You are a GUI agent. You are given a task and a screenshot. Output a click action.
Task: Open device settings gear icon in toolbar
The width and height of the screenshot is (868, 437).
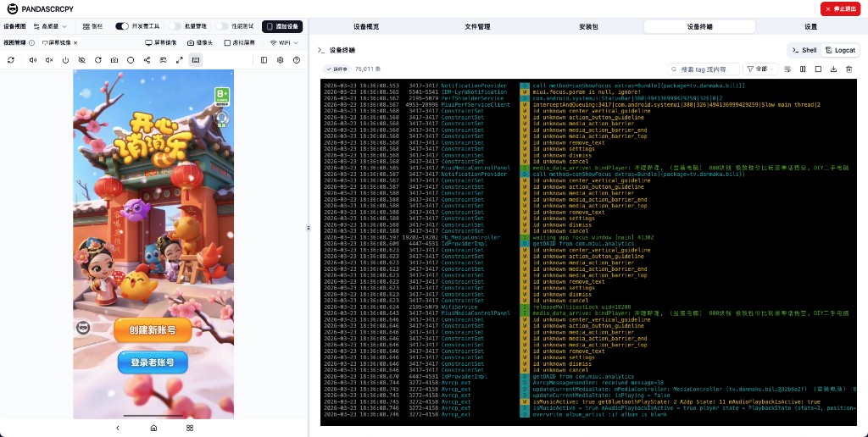pyautogui.click(x=280, y=60)
